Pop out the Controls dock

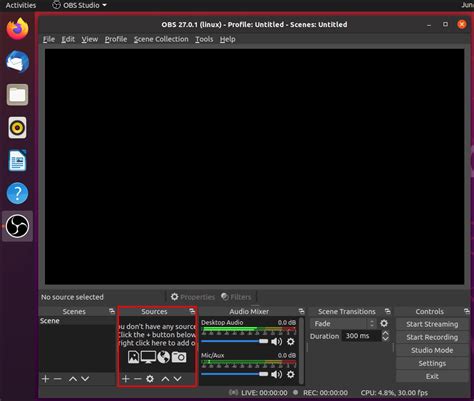point(467,311)
